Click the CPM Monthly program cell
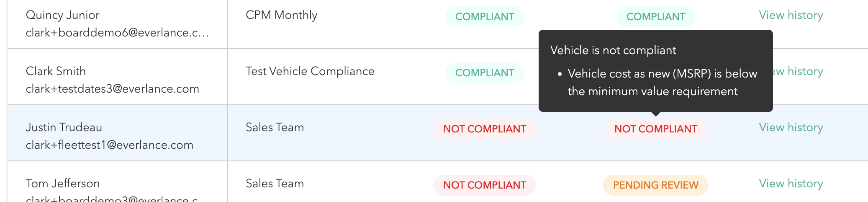868x202 pixels. [x=281, y=15]
